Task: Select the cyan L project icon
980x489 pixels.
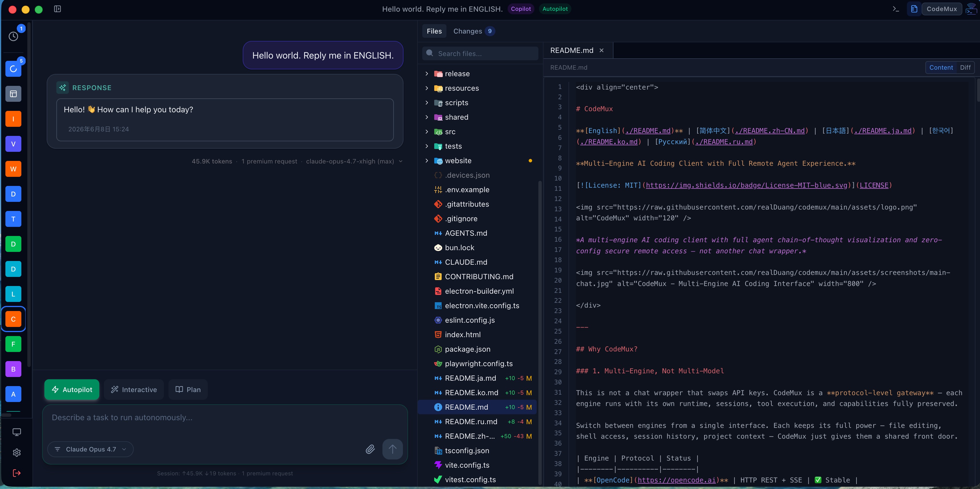Action: (x=13, y=294)
